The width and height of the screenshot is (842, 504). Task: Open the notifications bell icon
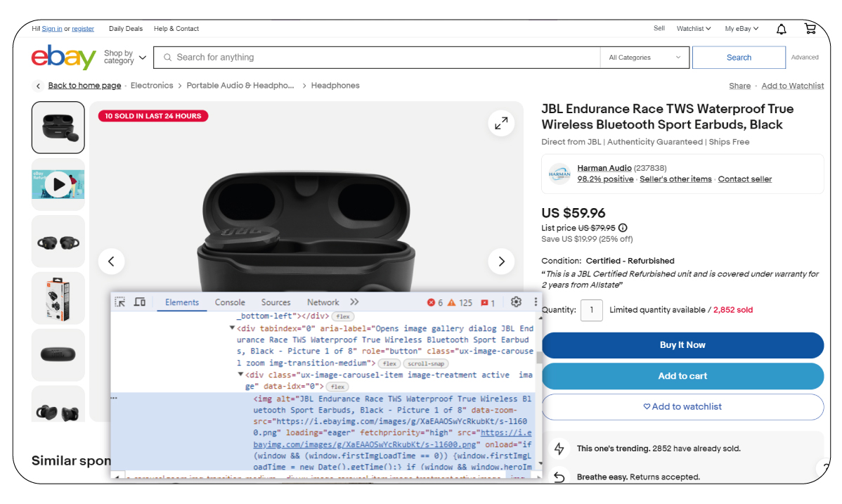(781, 29)
